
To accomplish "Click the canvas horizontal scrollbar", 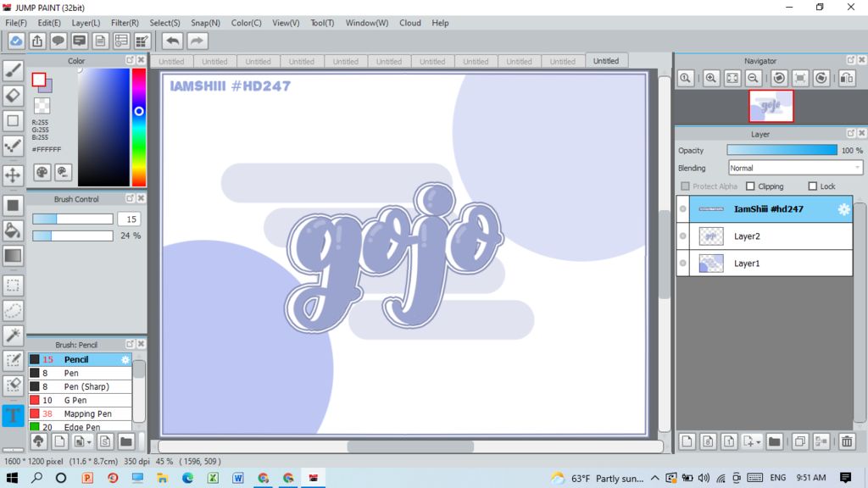I will [x=410, y=446].
